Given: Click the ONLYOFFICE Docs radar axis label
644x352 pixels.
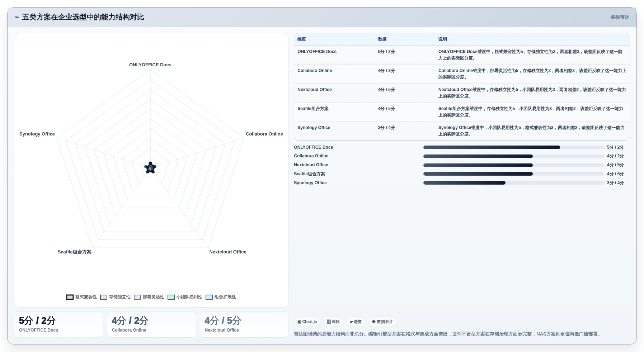Looking at the screenshot, I should click(x=150, y=65).
